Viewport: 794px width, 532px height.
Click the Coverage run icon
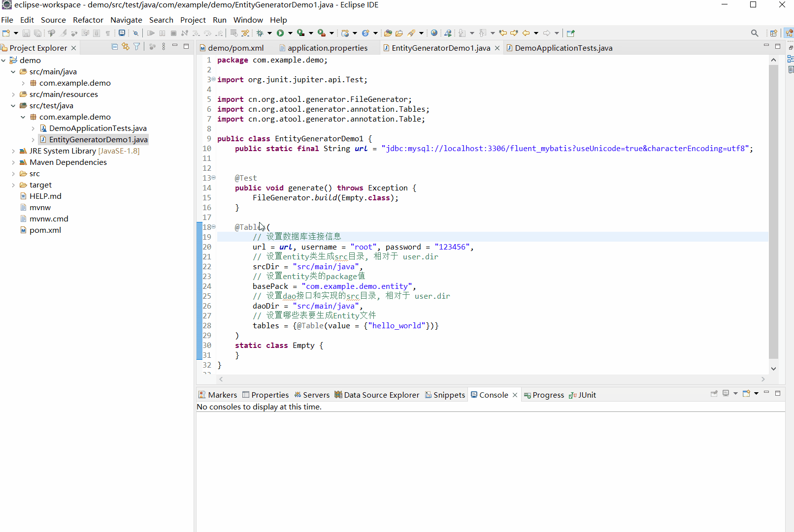click(301, 33)
